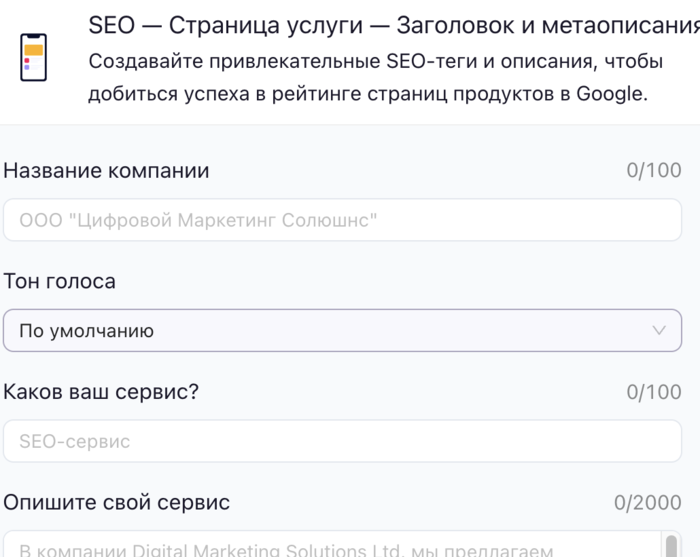Click the company name 0/100 character counter
The height and width of the screenshot is (557, 700).
click(654, 171)
